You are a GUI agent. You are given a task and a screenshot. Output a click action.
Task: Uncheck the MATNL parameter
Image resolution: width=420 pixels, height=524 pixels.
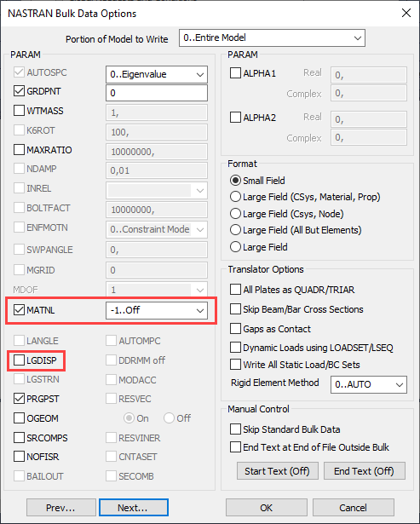pos(19,310)
